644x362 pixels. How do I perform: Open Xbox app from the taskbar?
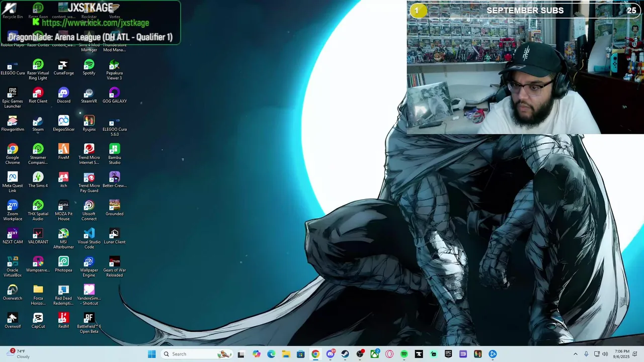[375, 354]
